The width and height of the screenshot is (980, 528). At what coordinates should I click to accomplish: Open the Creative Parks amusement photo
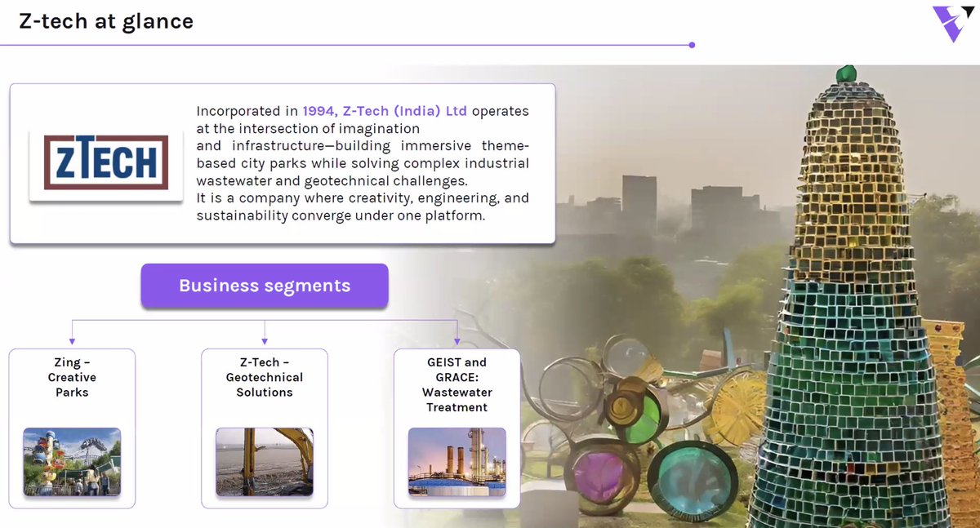pos(72,462)
